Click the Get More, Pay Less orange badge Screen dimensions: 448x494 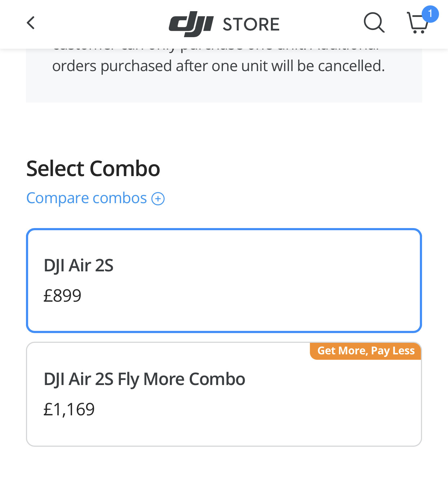click(366, 351)
